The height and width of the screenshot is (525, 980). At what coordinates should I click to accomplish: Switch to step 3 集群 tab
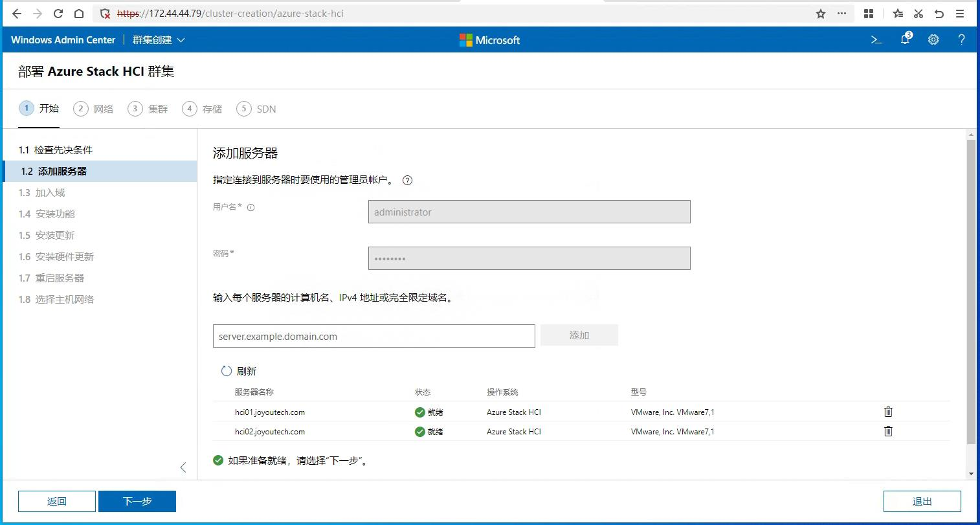[x=148, y=109]
